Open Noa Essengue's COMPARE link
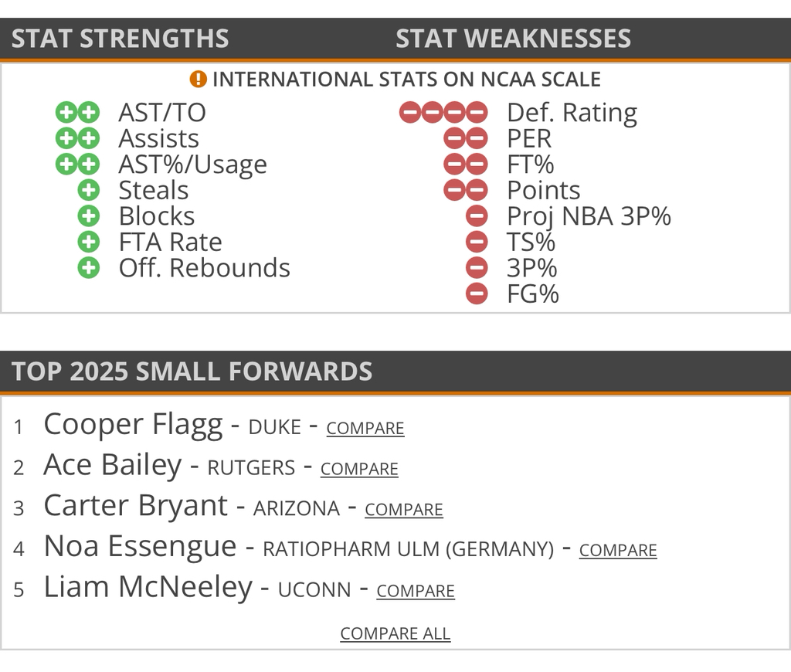The image size is (791, 672). point(618,550)
